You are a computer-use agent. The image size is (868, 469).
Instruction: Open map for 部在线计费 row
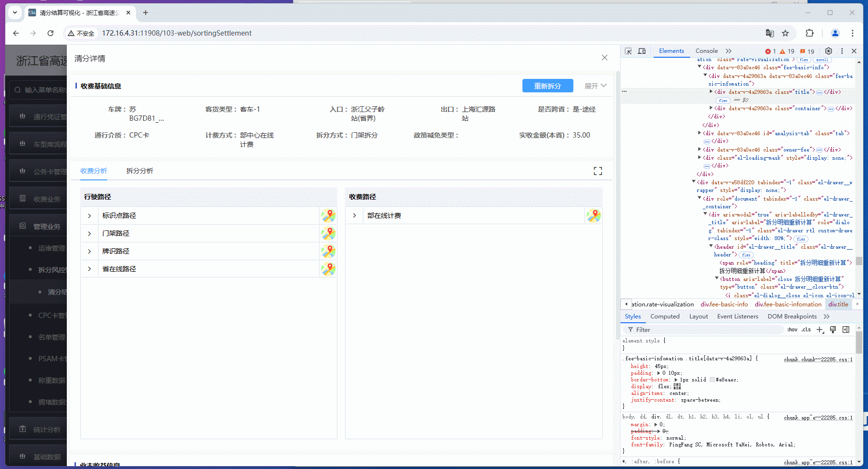click(594, 215)
